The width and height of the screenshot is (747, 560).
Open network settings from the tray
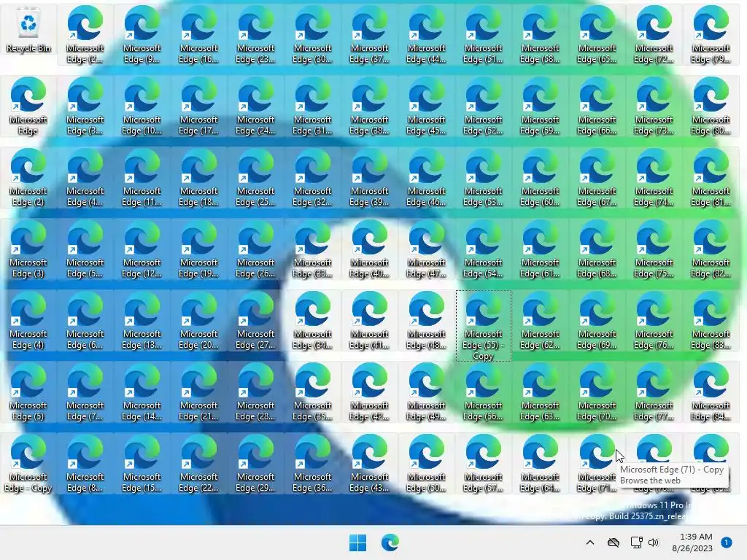(636, 542)
